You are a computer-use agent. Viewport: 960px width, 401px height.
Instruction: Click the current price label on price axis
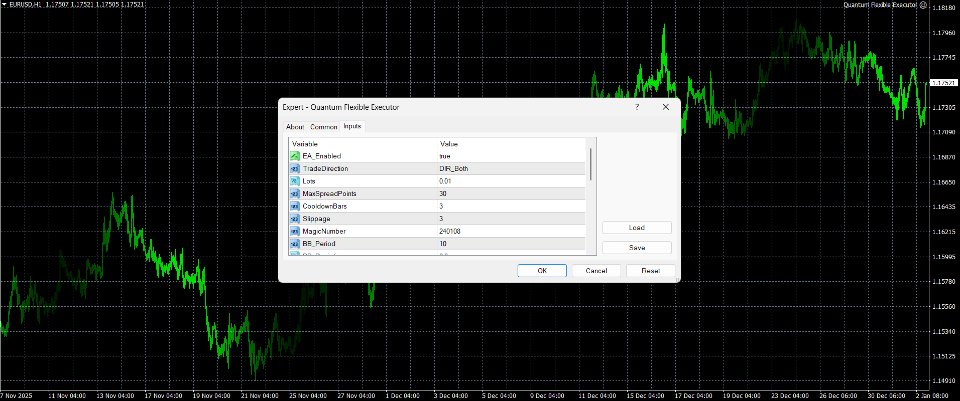point(943,83)
